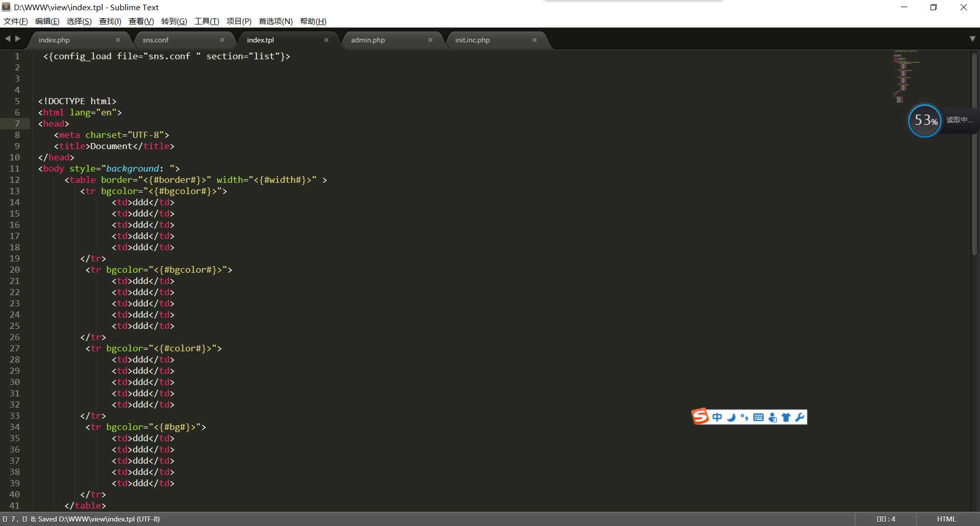Click the <title>Document</title> line
Screen dimensions: 980x526
[114, 146]
